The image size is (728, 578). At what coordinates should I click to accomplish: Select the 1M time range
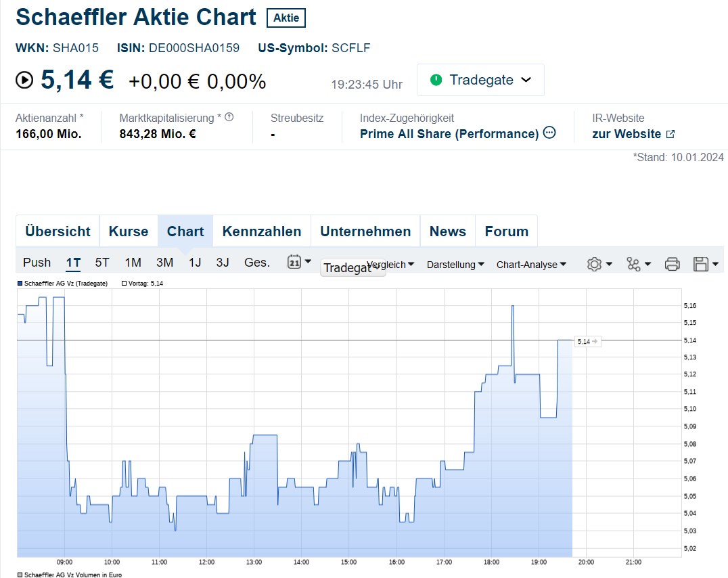pyautogui.click(x=133, y=263)
